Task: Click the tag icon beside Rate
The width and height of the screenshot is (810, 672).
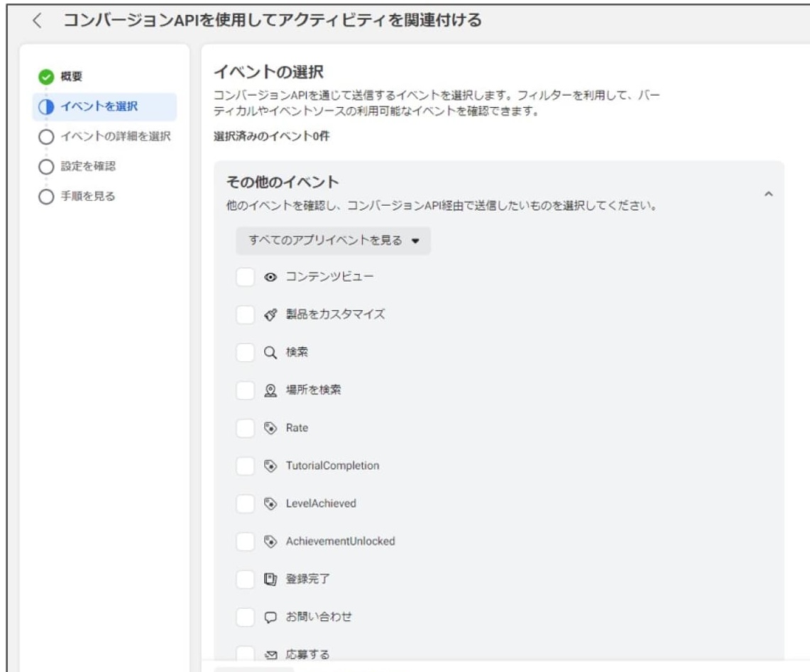Action: point(270,428)
